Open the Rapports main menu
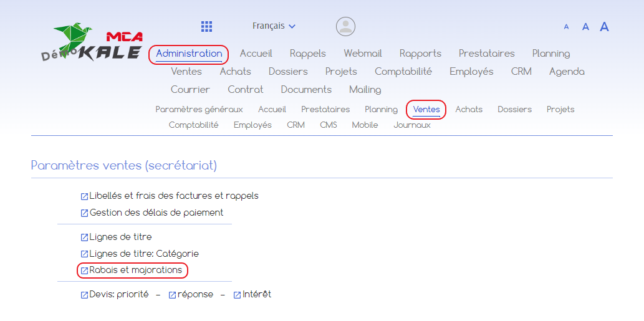The image size is (644, 321). (x=420, y=54)
